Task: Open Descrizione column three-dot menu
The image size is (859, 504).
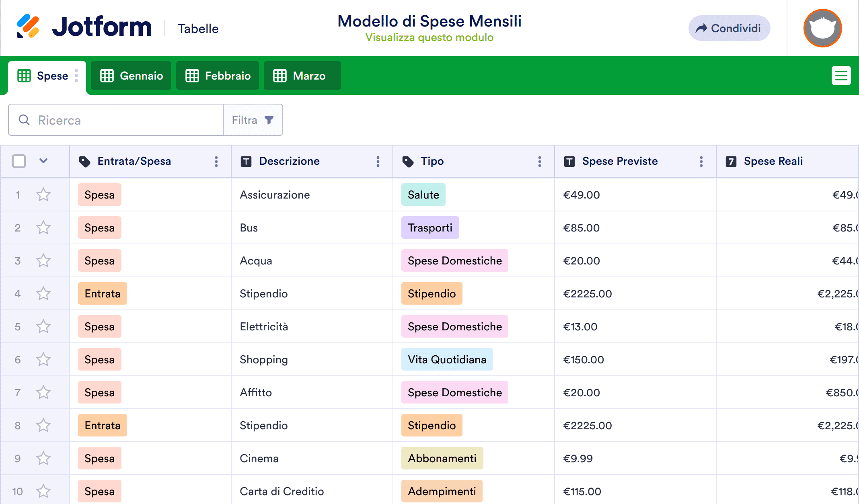Action: tap(378, 162)
